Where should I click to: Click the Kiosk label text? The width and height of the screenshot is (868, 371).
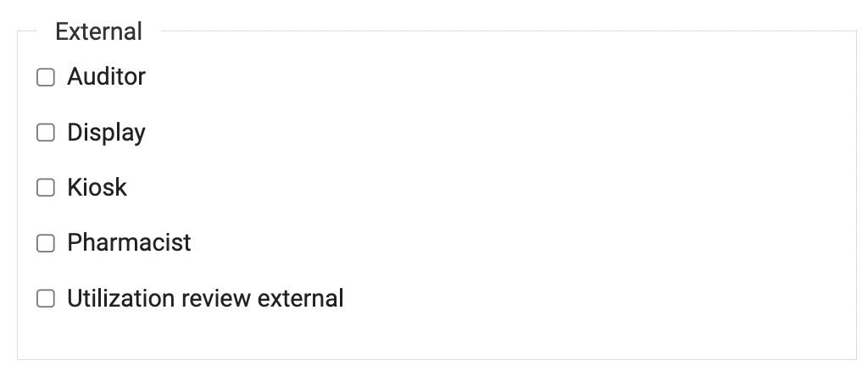click(97, 187)
